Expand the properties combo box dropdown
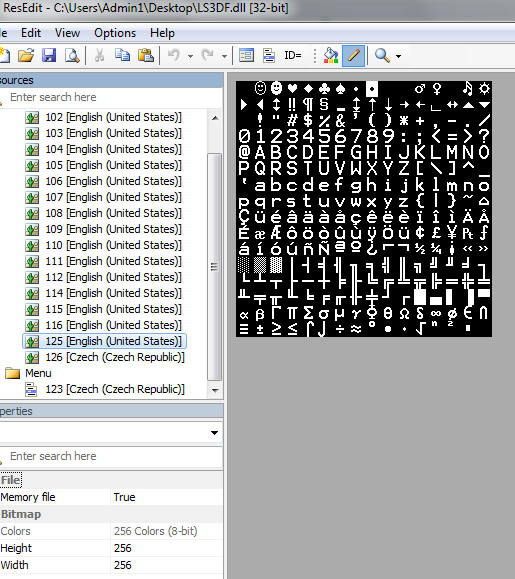 (x=214, y=432)
